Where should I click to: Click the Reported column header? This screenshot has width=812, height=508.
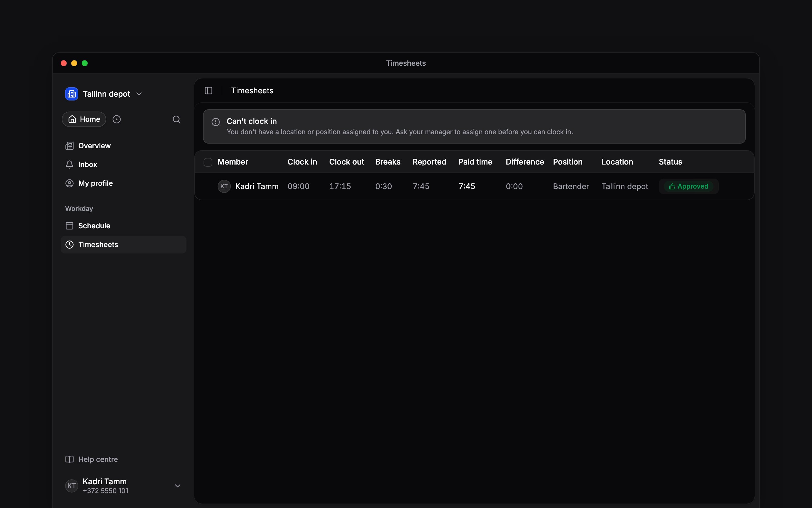pos(429,162)
